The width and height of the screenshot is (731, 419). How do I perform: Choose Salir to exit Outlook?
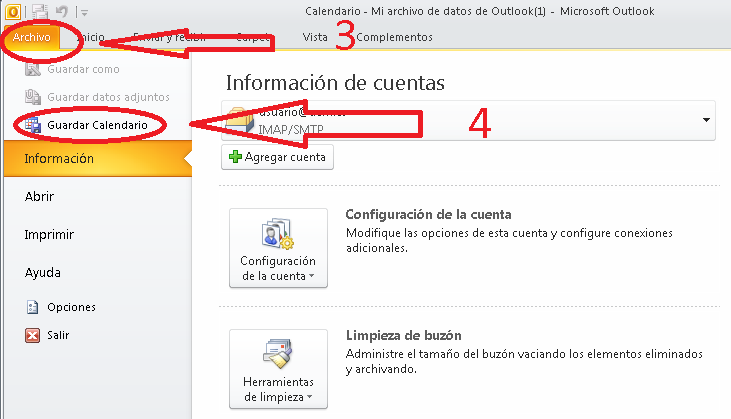click(58, 335)
